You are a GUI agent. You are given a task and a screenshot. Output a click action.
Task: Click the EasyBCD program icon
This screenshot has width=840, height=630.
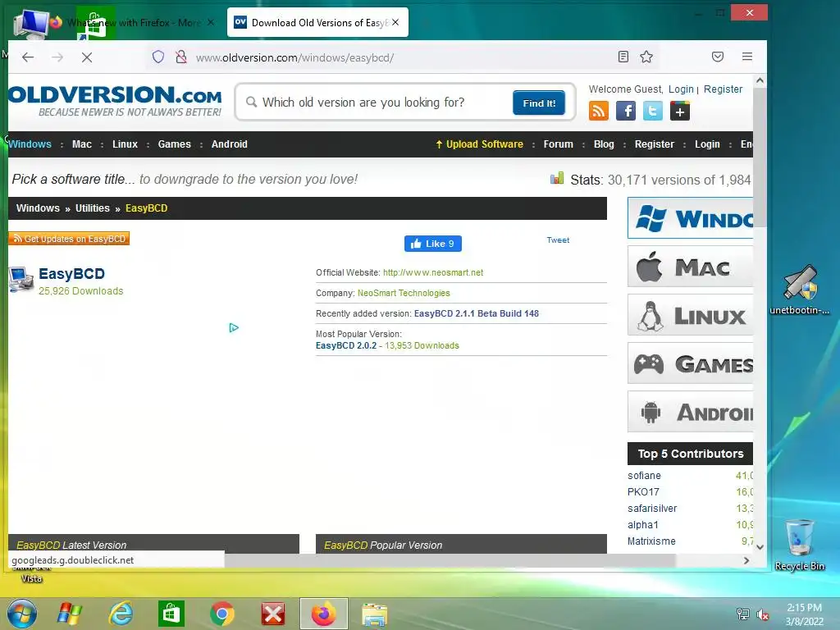coord(21,279)
